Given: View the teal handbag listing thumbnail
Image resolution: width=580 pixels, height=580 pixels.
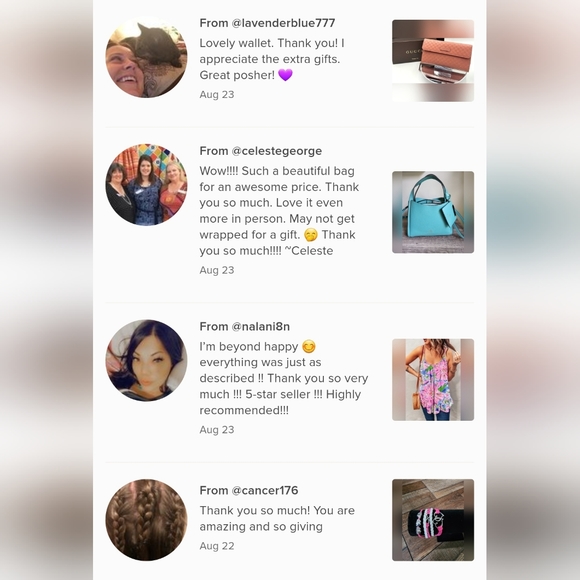Looking at the screenshot, I should coord(433,212).
